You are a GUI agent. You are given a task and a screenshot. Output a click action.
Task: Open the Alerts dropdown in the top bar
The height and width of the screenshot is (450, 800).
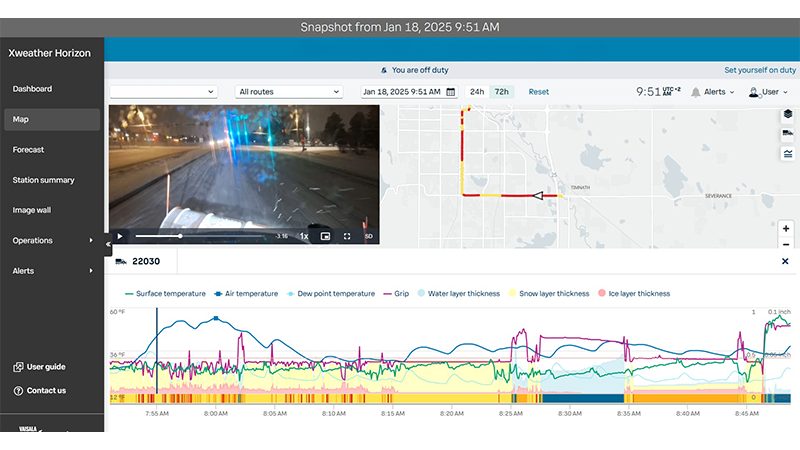tap(713, 92)
